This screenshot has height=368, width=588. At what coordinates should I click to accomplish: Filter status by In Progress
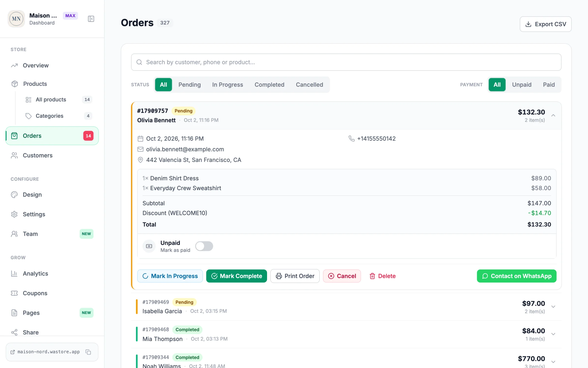tap(227, 85)
